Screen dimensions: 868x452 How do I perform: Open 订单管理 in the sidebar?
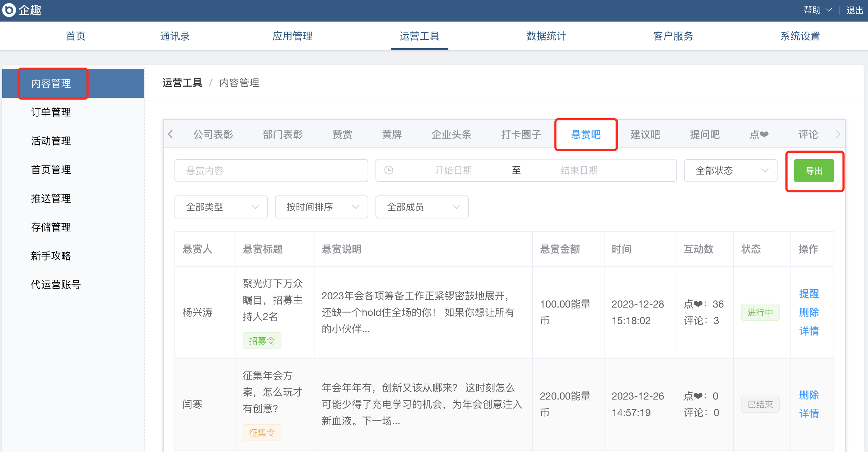pyautogui.click(x=51, y=112)
